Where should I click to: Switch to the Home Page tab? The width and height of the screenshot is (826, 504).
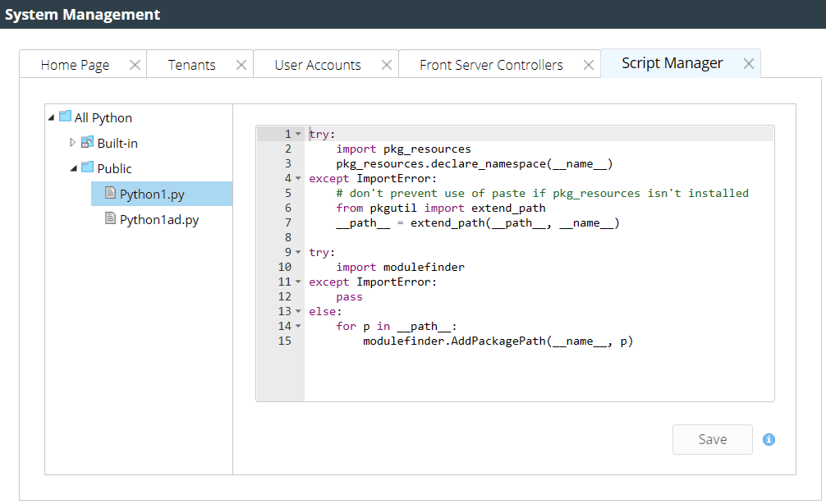tap(75, 65)
